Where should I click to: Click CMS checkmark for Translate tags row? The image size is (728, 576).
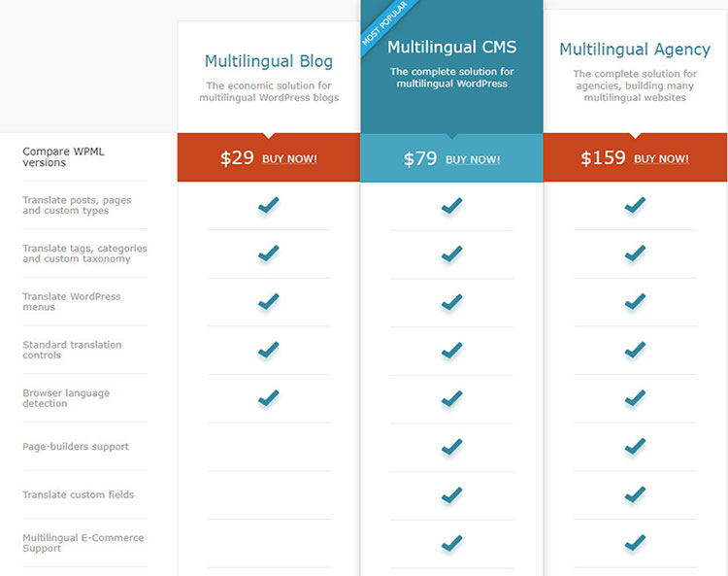[x=451, y=254]
